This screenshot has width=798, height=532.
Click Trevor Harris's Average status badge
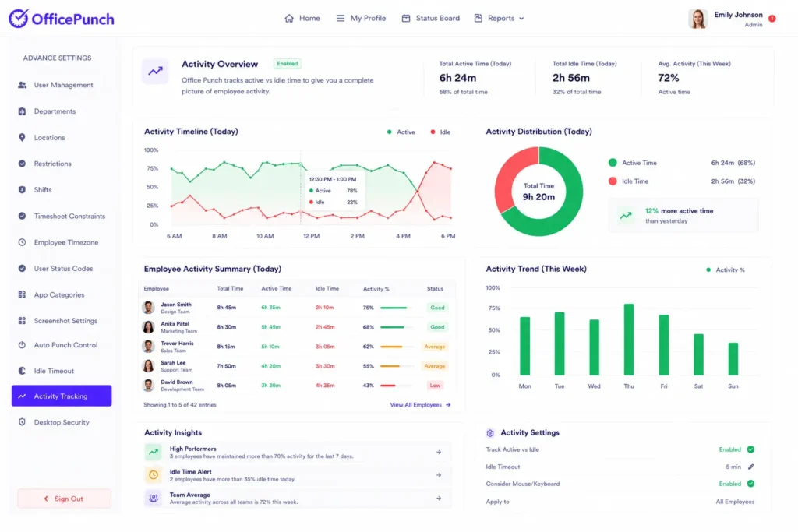(x=435, y=347)
